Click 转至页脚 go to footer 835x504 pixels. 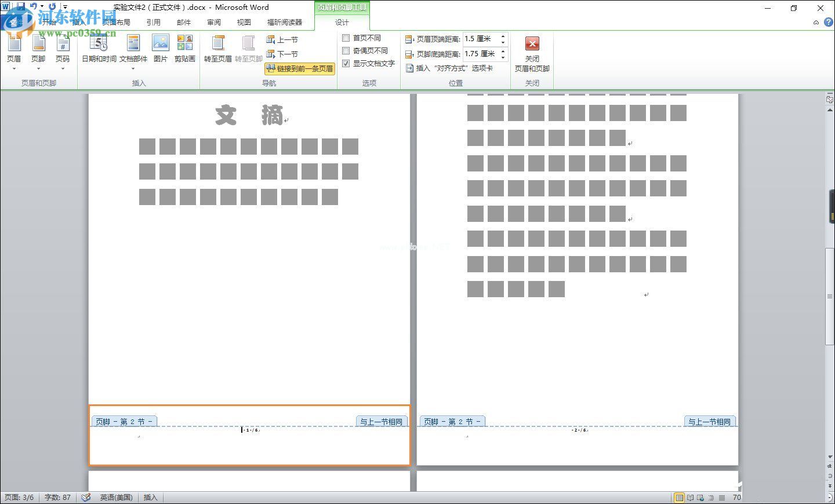[249, 49]
